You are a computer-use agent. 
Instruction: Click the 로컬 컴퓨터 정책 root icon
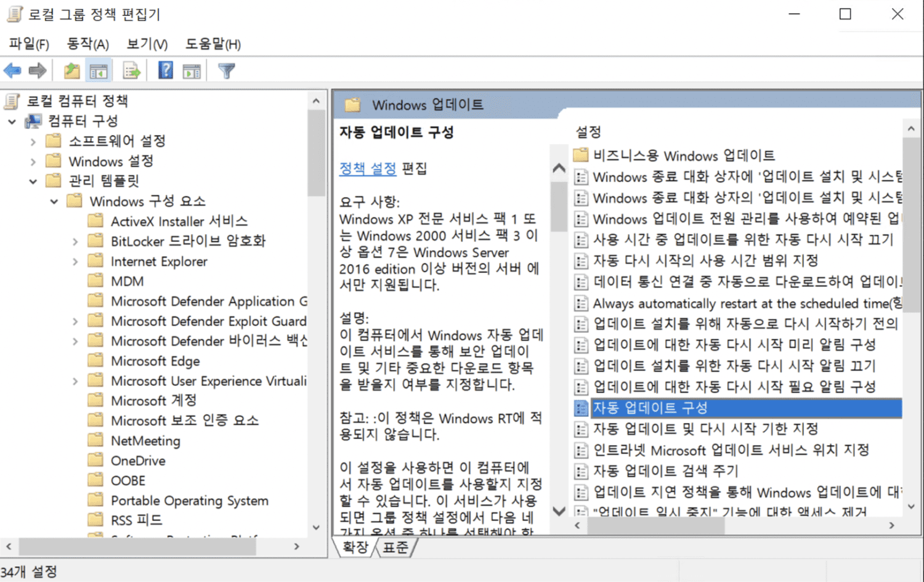click(x=12, y=101)
